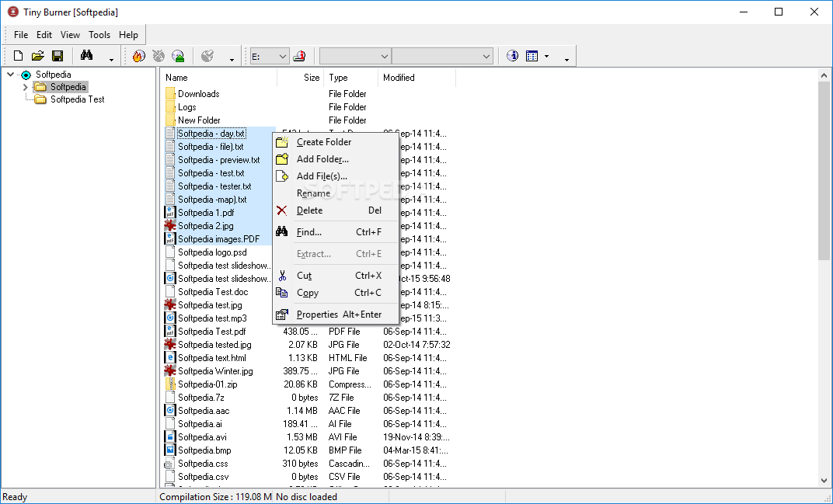Select Softpedia Test.doc in the list
Viewport: 833px width, 504px height.
(213, 292)
